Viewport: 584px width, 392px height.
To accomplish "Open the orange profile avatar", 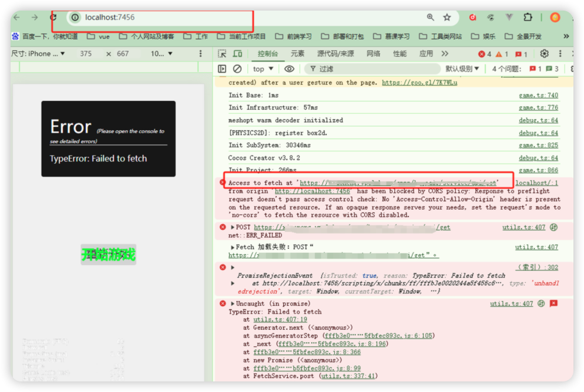I will pos(555,18).
